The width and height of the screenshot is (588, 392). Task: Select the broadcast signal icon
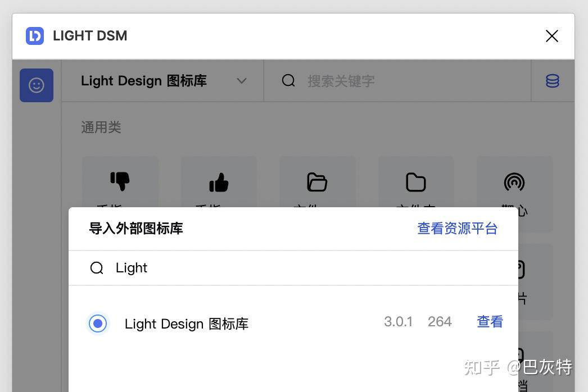(514, 182)
